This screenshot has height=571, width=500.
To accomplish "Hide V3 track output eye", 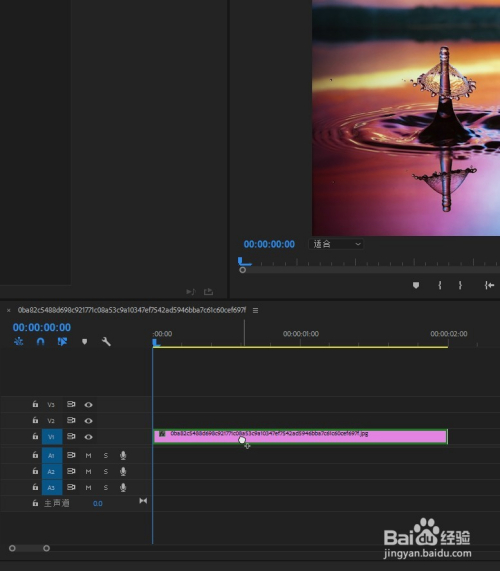I will 88,405.
